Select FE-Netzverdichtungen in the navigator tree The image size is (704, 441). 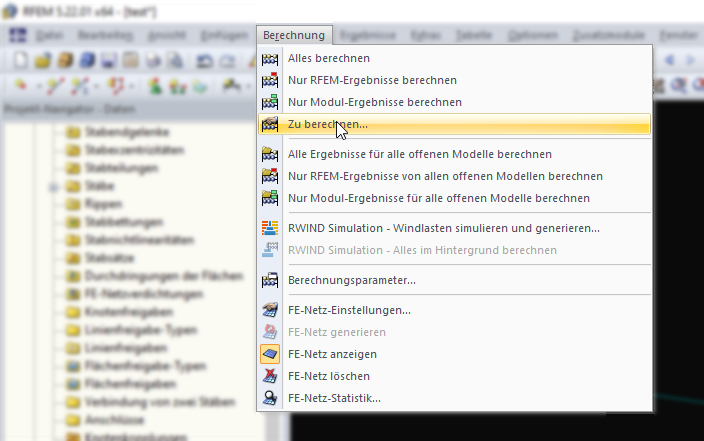coord(144,294)
